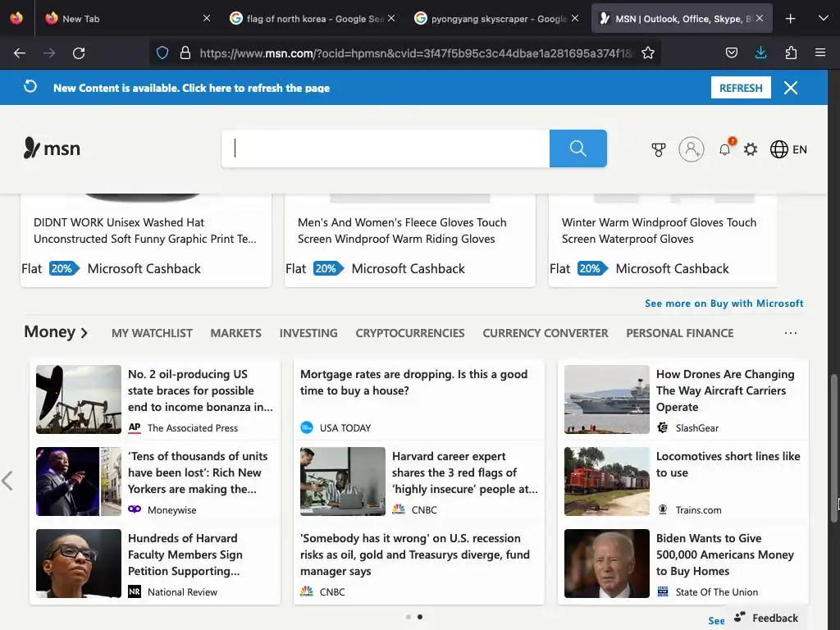The height and width of the screenshot is (630, 840).
Task: Open Men's And Women's Fleece Gloves product
Action: (402, 231)
